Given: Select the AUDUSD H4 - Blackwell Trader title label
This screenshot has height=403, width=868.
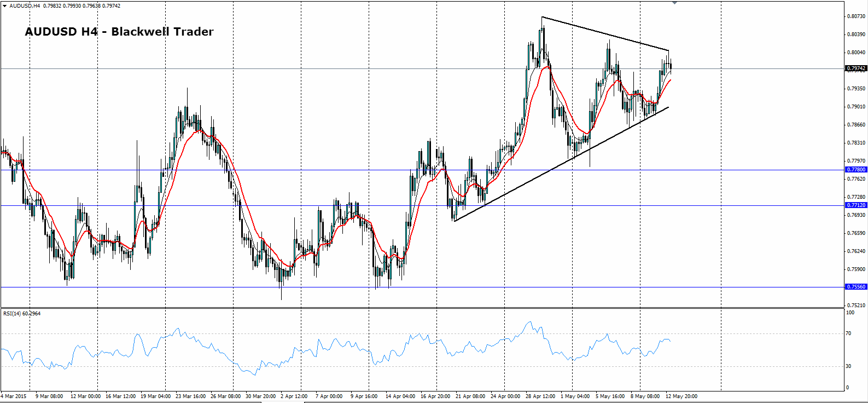Looking at the screenshot, I should click(x=119, y=32).
